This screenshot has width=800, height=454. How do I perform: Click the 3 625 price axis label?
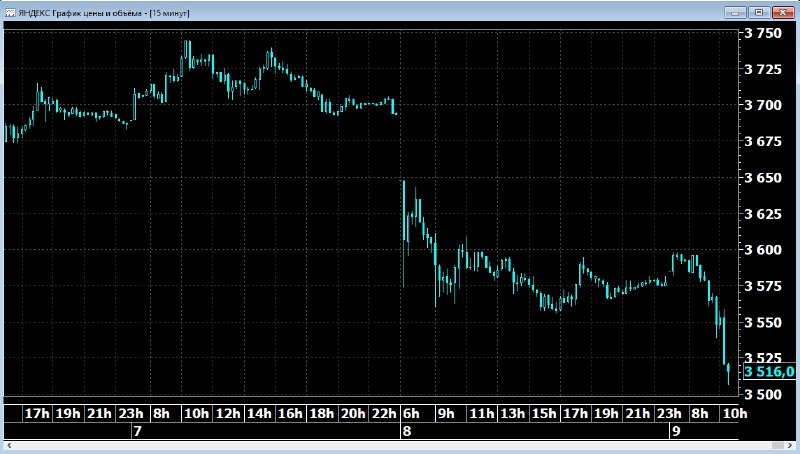tap(763, 214)
